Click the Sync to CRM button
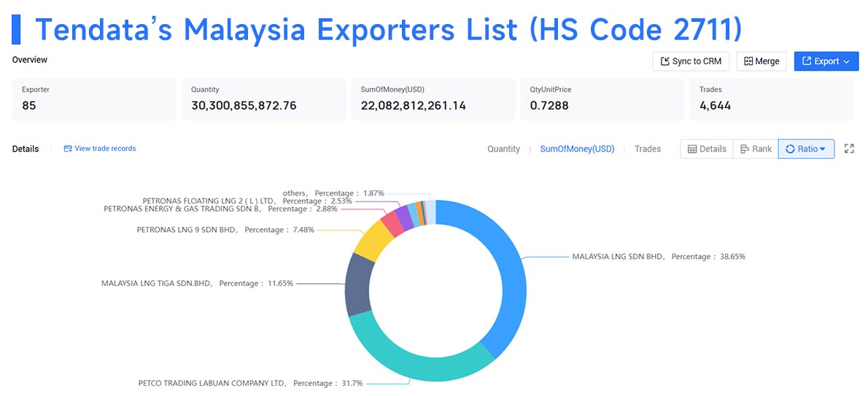The height and width of the screenshot is (396, 868). [x=690, y=61]
